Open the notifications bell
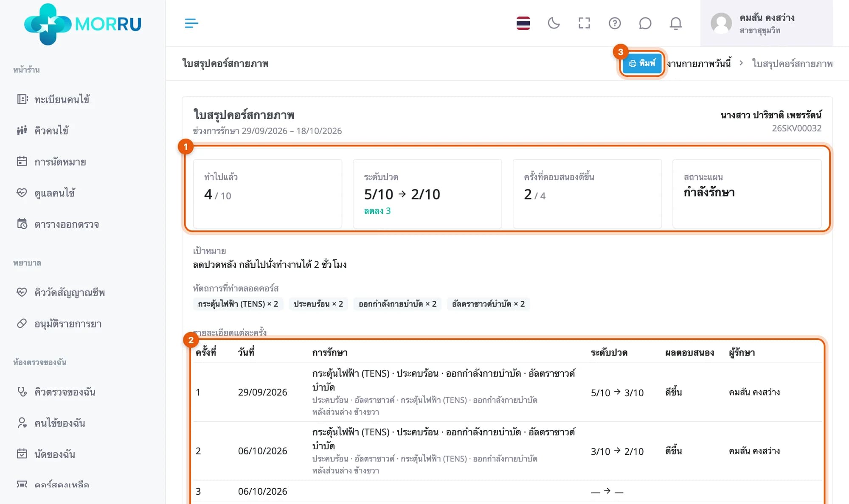 click(675, 23)
